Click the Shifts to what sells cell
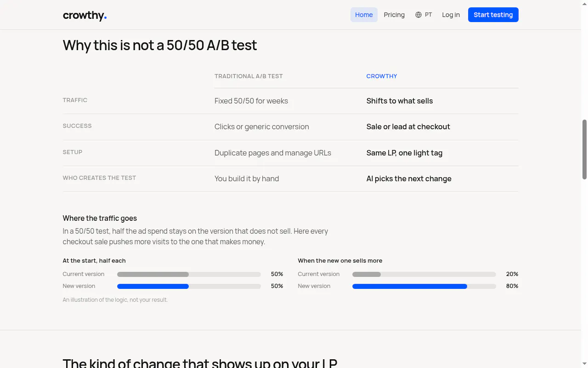Viewport: 588px width, 368px height. tap(400, 101)
